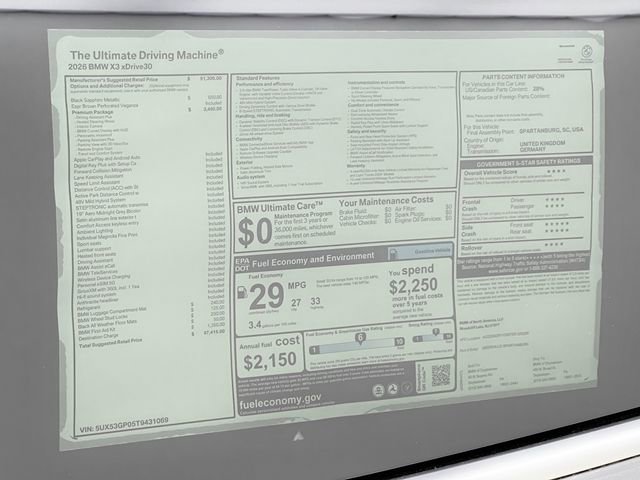This screenshot has width=640, height=480.
Task: Click 'Audio system' subheading
Action: (251, 178)
